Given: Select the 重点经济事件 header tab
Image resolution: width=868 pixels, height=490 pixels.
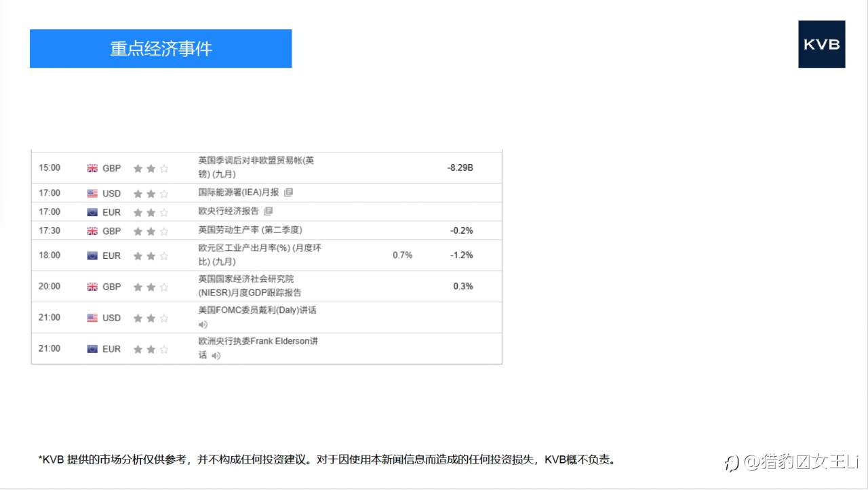Looking at the screenshot, I should tap(161, 48).
